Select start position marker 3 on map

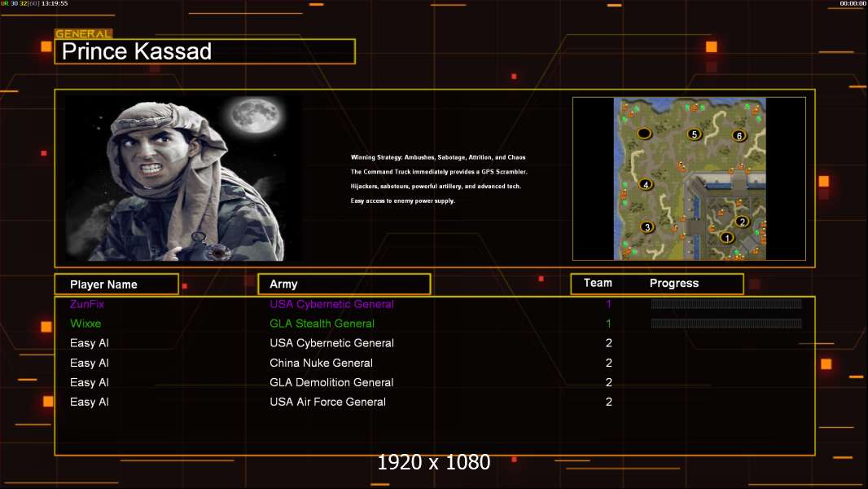647,227
